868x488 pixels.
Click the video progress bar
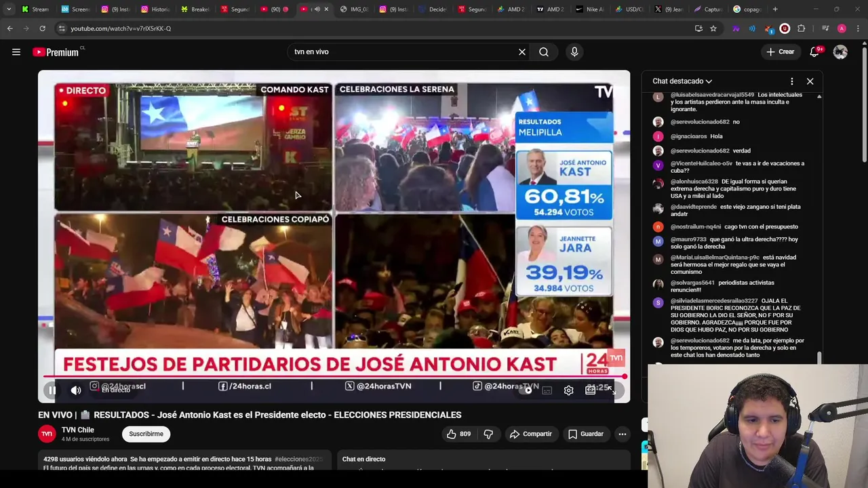coord(334,377)
